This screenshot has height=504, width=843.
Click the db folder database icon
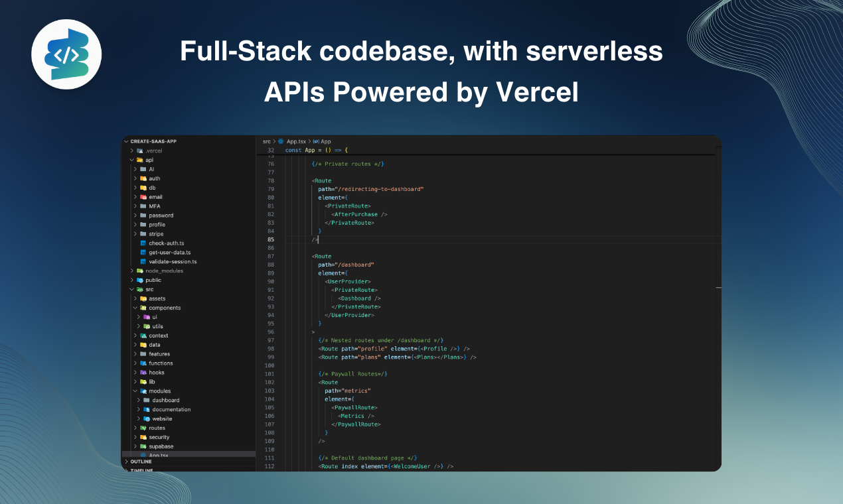click(143, 188)
